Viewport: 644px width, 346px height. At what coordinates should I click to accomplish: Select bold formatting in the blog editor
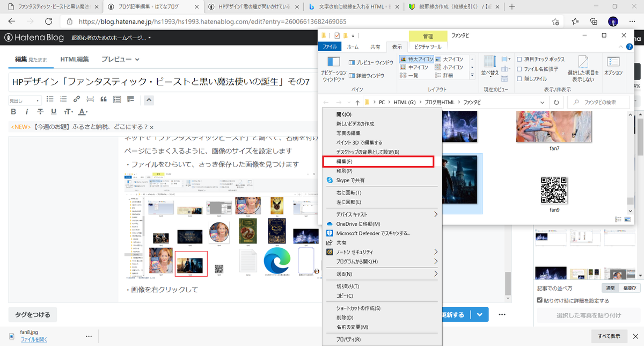pyautogui.click(x=13, y=111)
